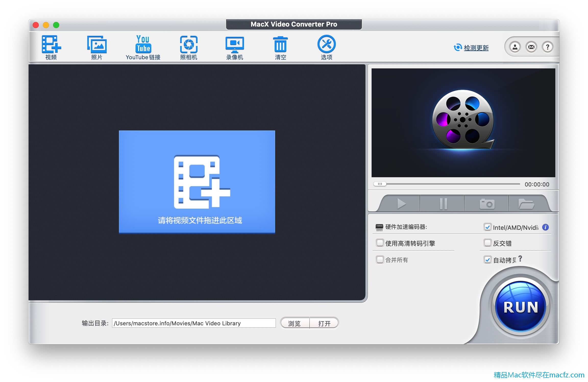Viewport: 588px width, 382px height.
Task: Close the window with the red button
Action: pos(36,25)
